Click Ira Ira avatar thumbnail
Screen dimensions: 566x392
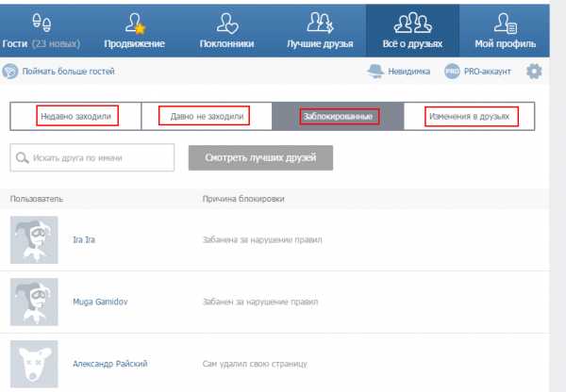click(x=34, y=239)
